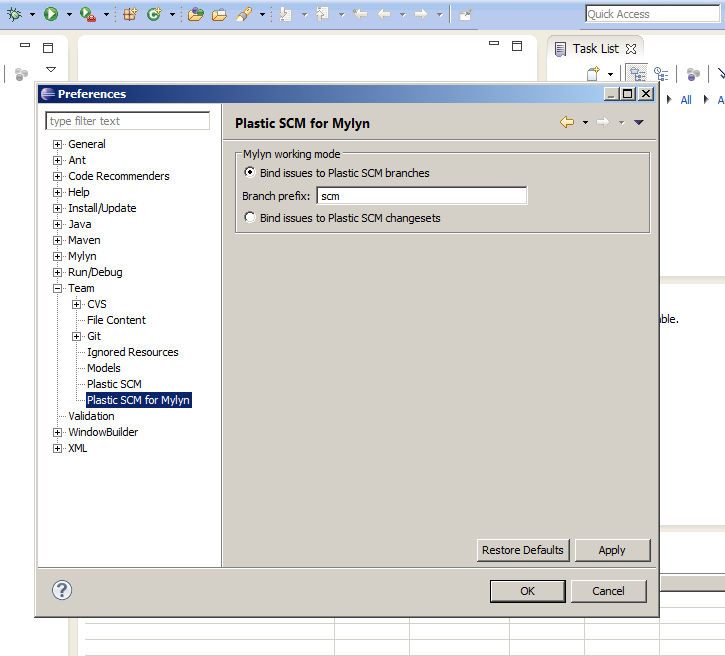The height and width of the screenshot is (656, 725).
Task: Toggle the Categorized presentation icon in Task List
Action: [x=637, y=74]
